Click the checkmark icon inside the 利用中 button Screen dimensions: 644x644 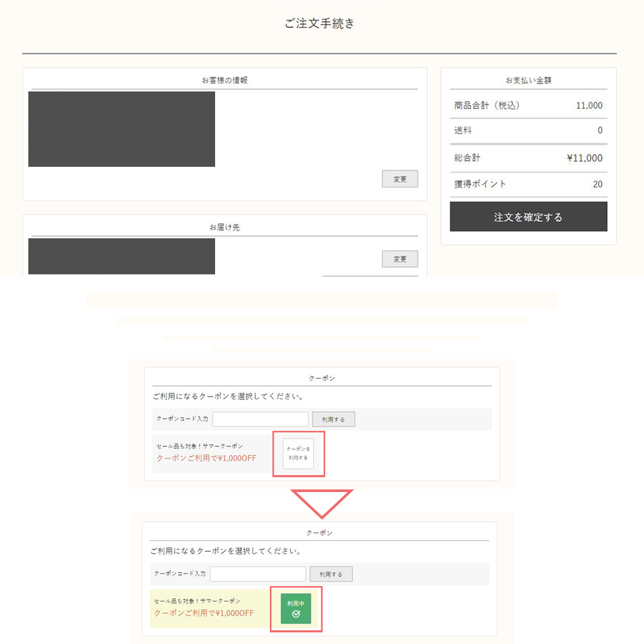(x=296, y=614)
